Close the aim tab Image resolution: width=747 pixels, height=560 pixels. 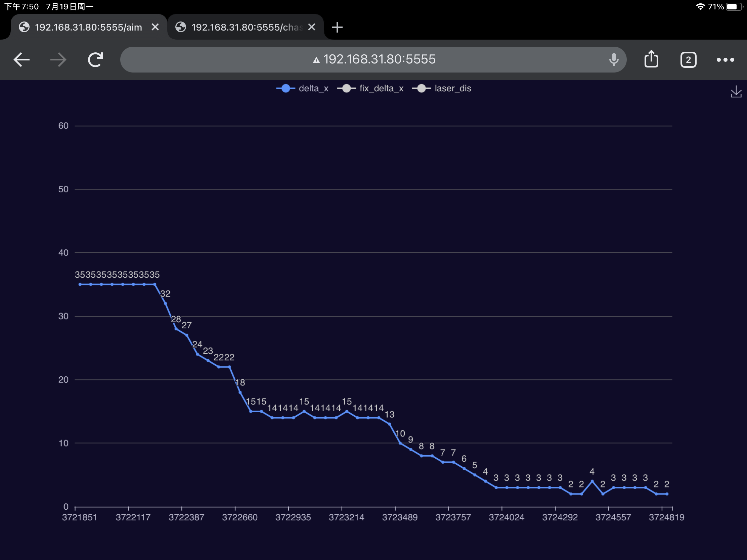(155, 27)
